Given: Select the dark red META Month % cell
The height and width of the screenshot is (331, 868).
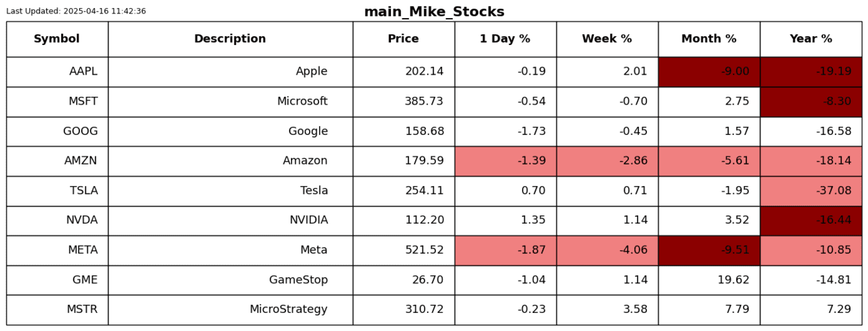Looking at the screenshot, I should [709, 250].
